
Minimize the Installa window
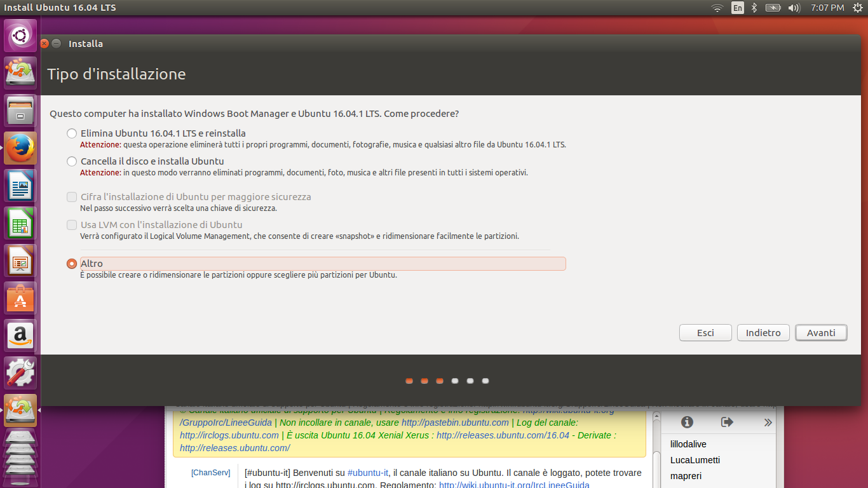[x=57, y=44]
